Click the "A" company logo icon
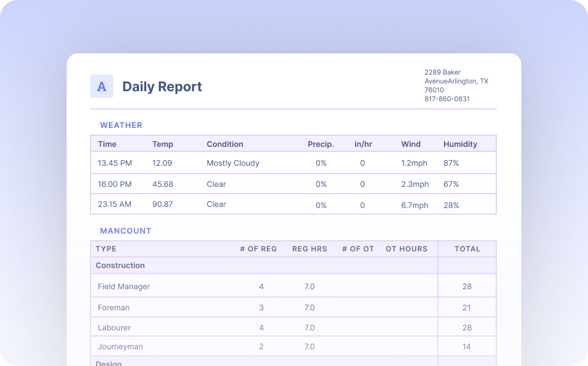This screenshot has height=366, width=588. 101,86
